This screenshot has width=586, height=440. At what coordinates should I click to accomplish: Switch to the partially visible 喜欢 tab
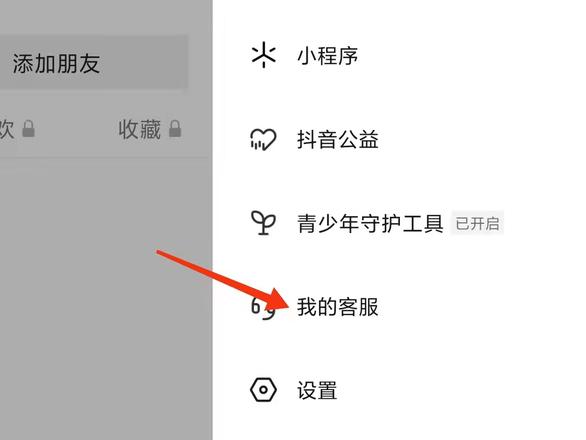[7, 129]
